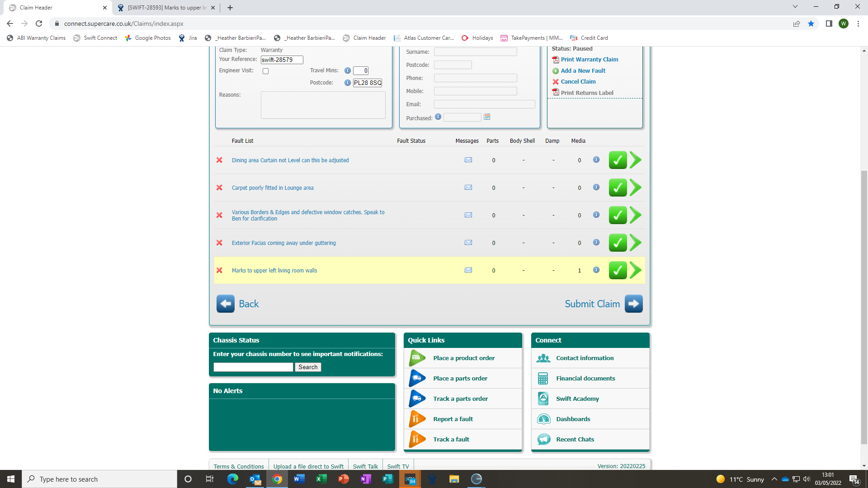
Task: Delete the Carpet poorly fitted fault
Action: pos(219,188)
